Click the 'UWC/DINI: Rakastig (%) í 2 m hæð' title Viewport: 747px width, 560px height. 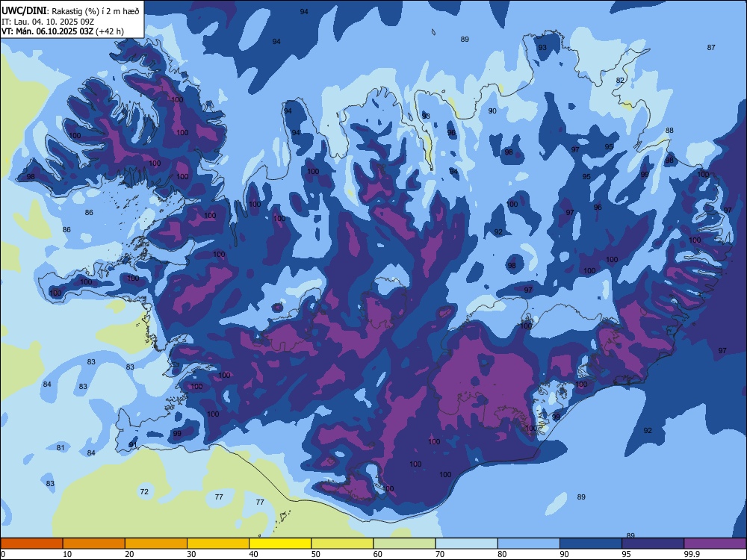click(x=70, y=11)
